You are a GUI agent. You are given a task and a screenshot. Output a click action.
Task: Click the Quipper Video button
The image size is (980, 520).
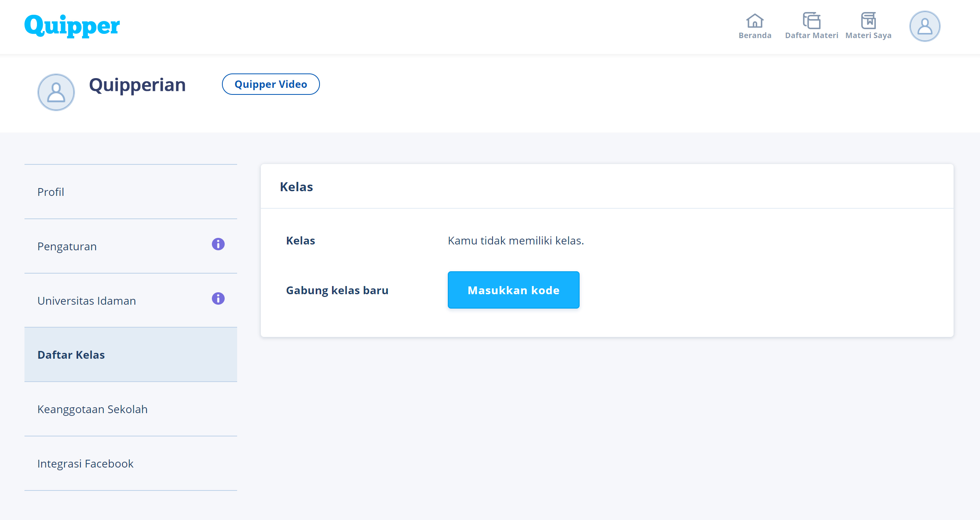pyautogui.click(x=271, y=84)
